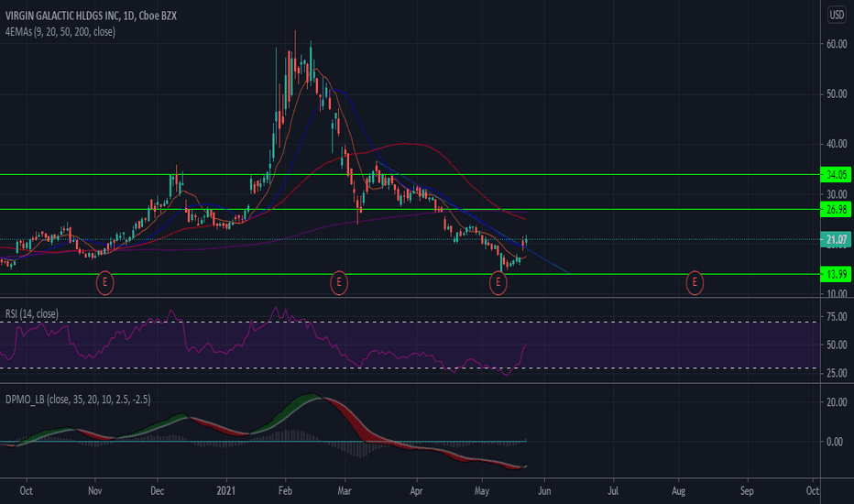Click the 25.00 RSI axis label

[837, 373]
